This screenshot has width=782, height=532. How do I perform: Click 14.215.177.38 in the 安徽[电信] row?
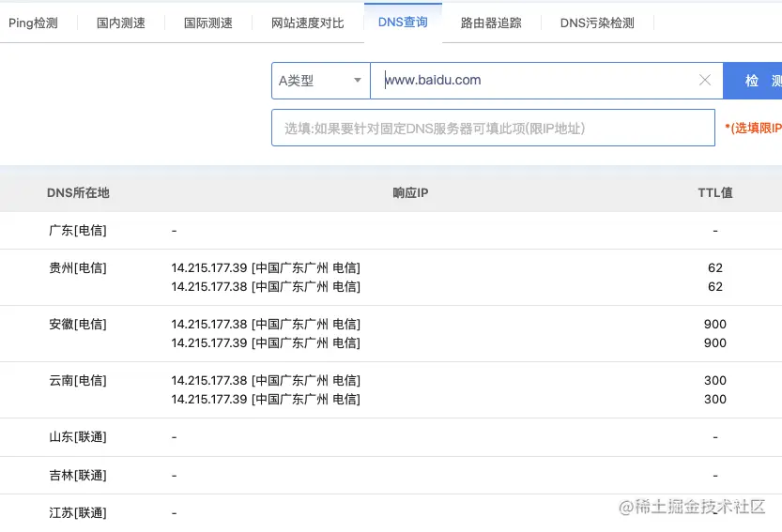coord(209,324)
